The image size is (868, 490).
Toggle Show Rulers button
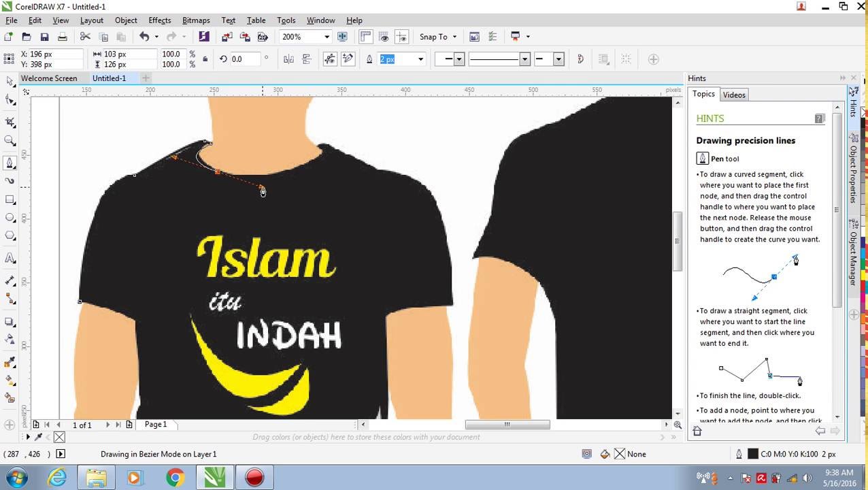click(366, 37)
